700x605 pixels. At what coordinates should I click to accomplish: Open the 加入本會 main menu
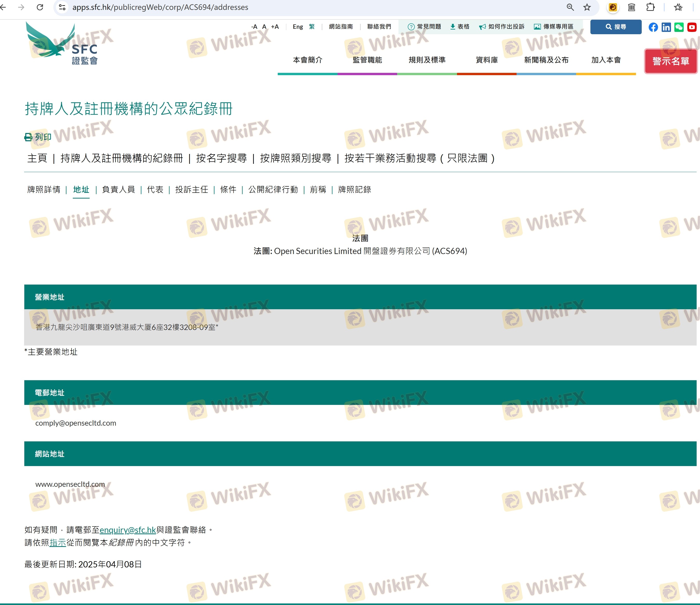(x=606, y=60)
